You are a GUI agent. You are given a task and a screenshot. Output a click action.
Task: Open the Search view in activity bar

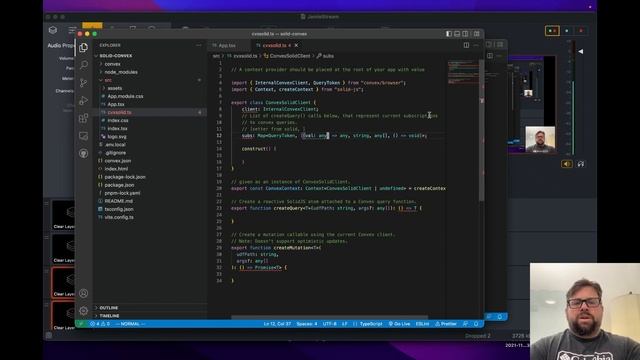tap(84, 65)
